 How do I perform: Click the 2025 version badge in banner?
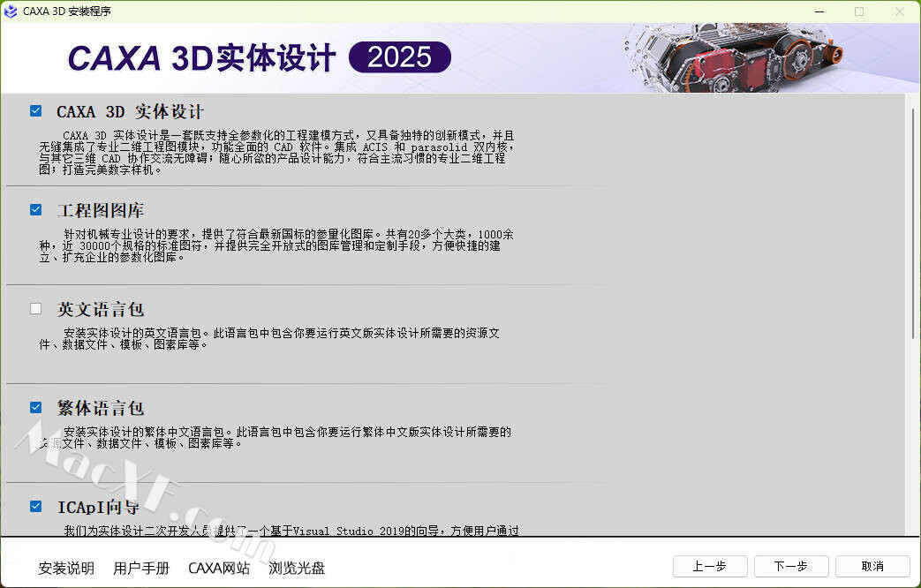click(x=400, y=57)
